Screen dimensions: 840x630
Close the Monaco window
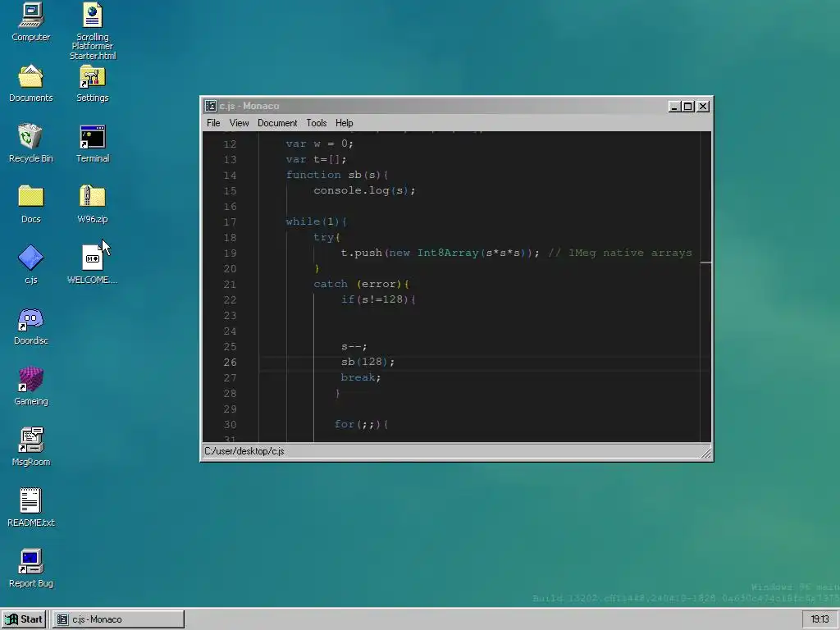pos(703,107)
